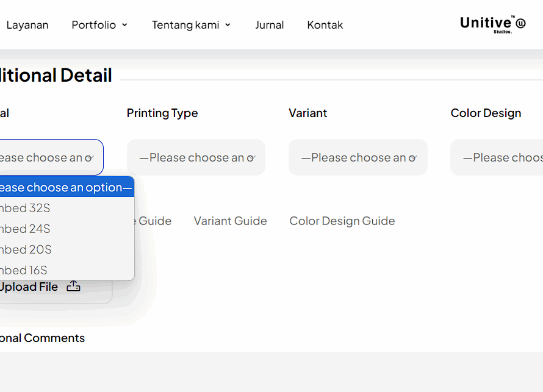Open the Color Design Guide link
This screenshot has height=392, width=543.
[342, 221]
